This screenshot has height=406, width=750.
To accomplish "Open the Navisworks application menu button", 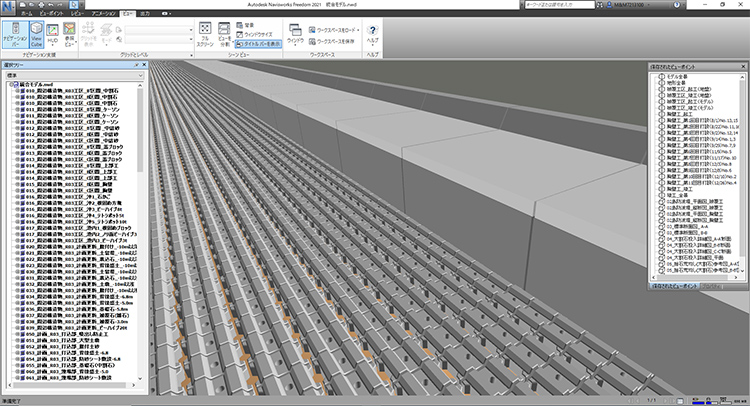I will click(x=8, y=7).
